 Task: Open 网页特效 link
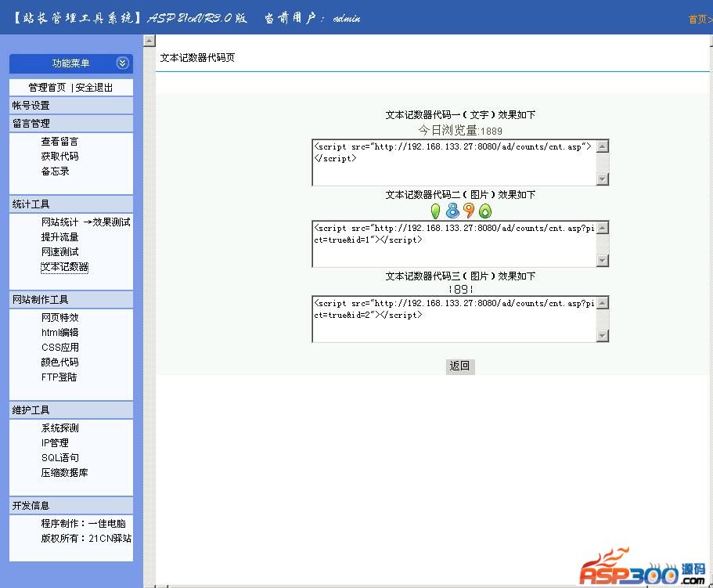(59, 317)
